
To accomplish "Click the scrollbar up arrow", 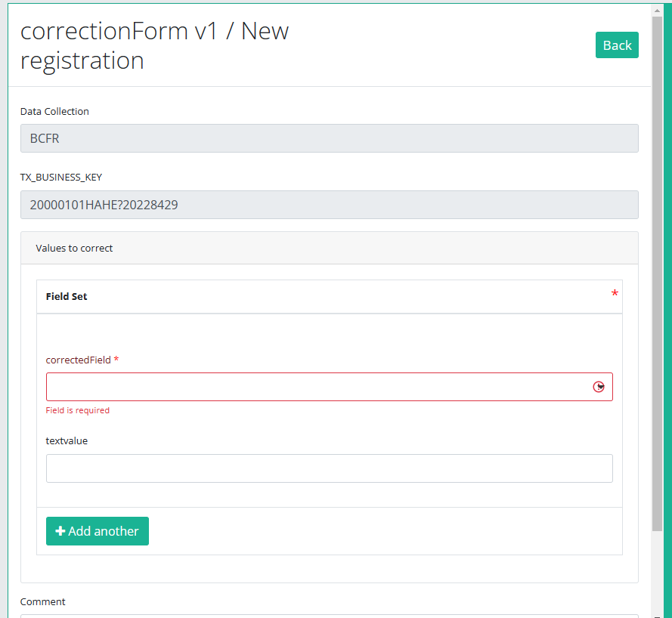I will 657,11.
